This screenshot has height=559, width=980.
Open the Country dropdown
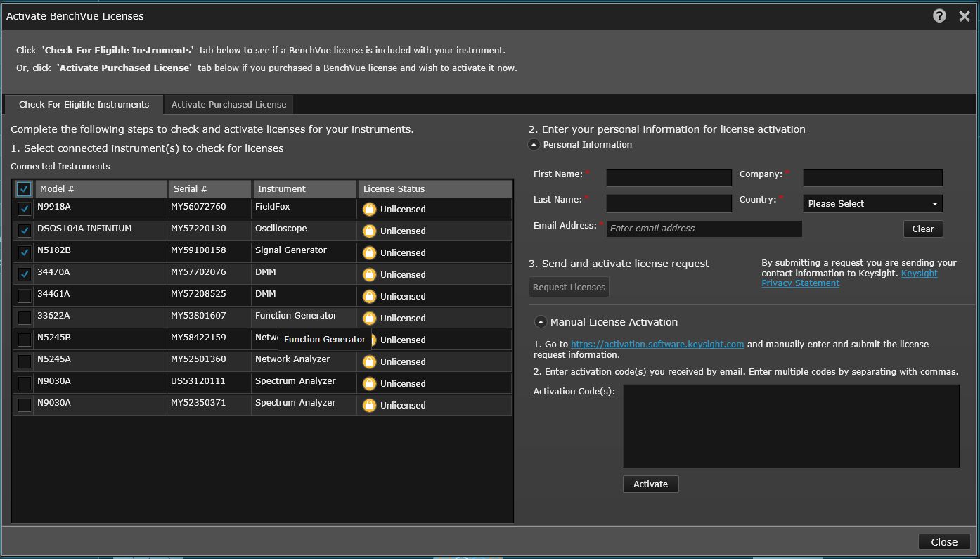coord(872,204)
